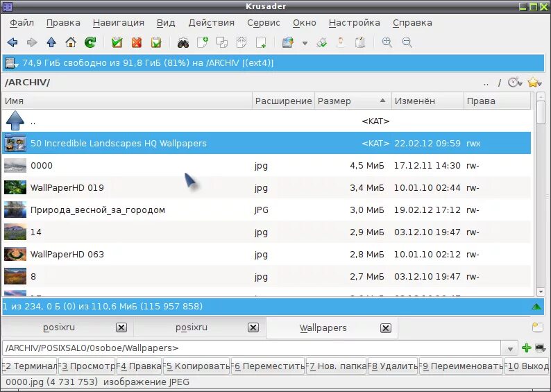Zoom in with the magnifier plus icon
The width and height of the screenshot is (551, 392).
[x=387, y=42]
